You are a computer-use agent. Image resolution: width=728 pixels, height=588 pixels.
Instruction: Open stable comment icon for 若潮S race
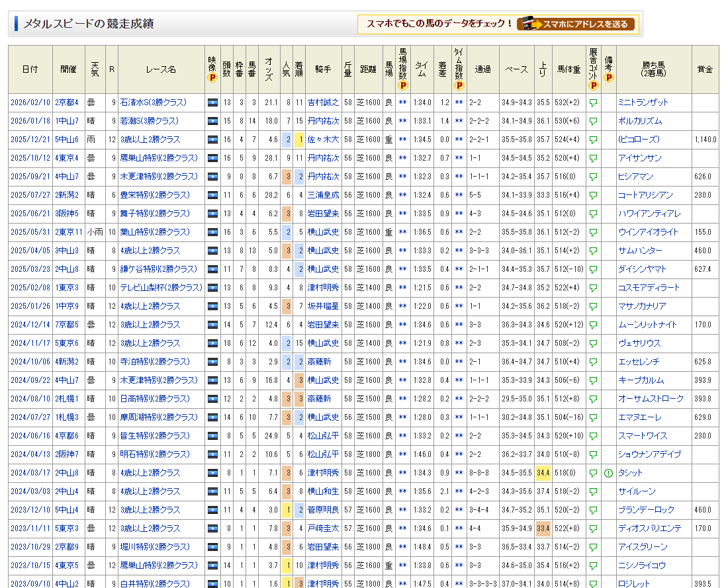[593, 121]
